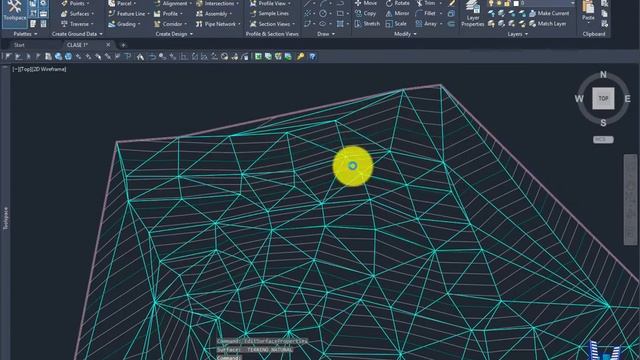
Task: Expand the Create Ground Data panel
Action: [77, 34]
